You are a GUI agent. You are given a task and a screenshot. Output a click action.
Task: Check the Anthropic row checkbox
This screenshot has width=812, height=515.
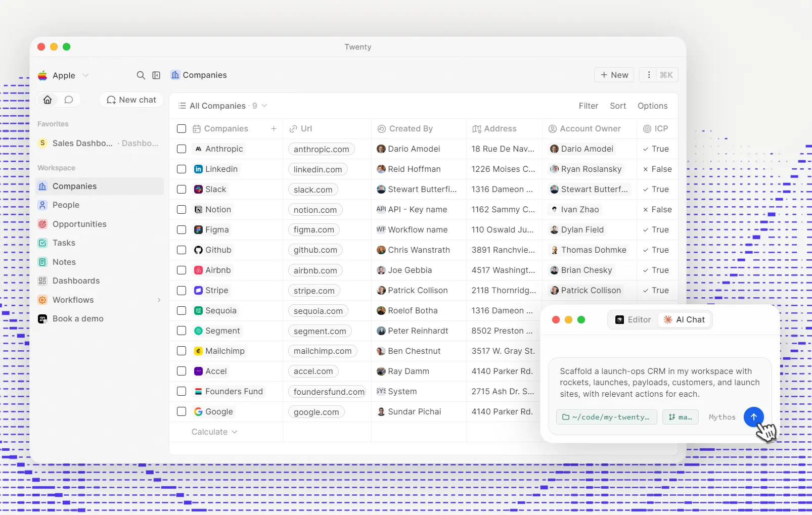(x=182, y=149)
